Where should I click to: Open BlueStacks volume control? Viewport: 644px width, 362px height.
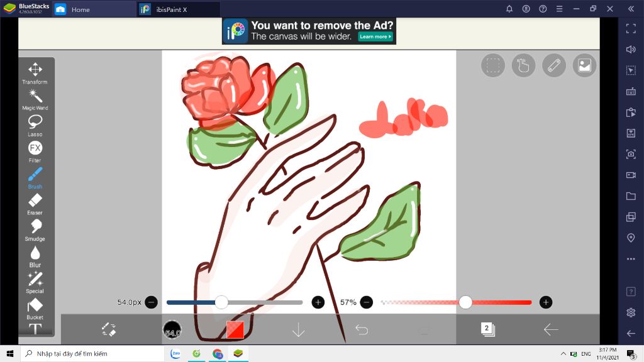(x=631, y=49)
